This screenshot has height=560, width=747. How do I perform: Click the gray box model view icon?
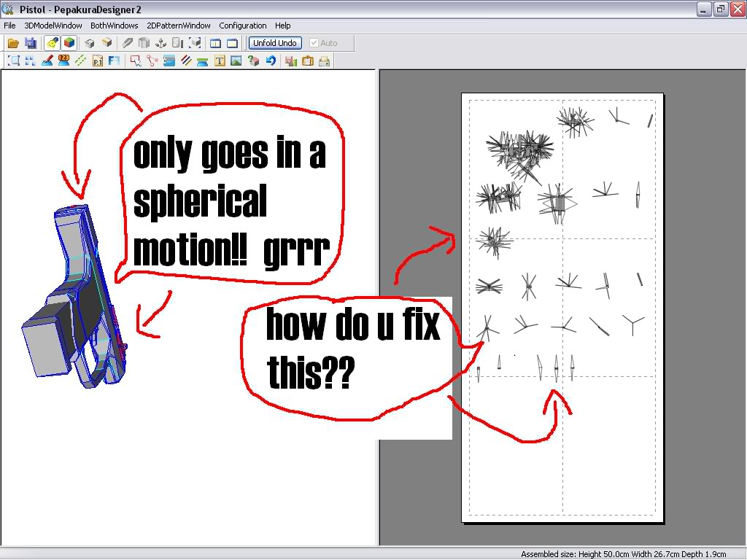click(90, 43)
